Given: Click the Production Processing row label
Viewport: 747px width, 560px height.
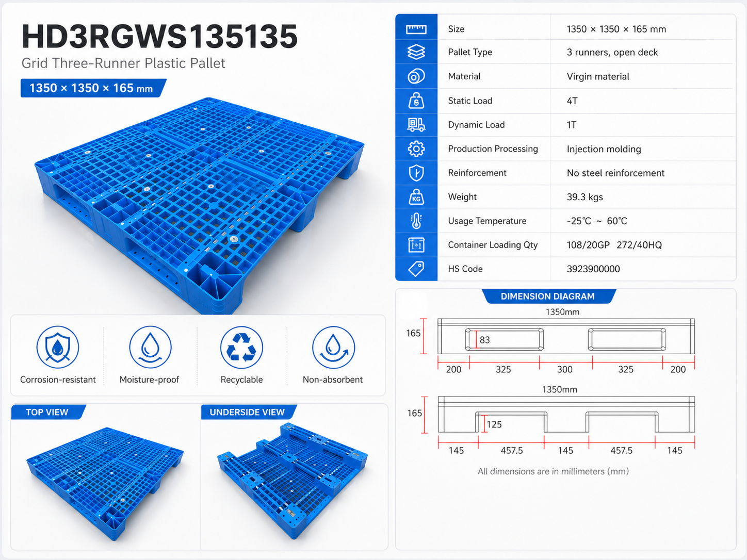Looking at the screenshot, I should [493, 149].
